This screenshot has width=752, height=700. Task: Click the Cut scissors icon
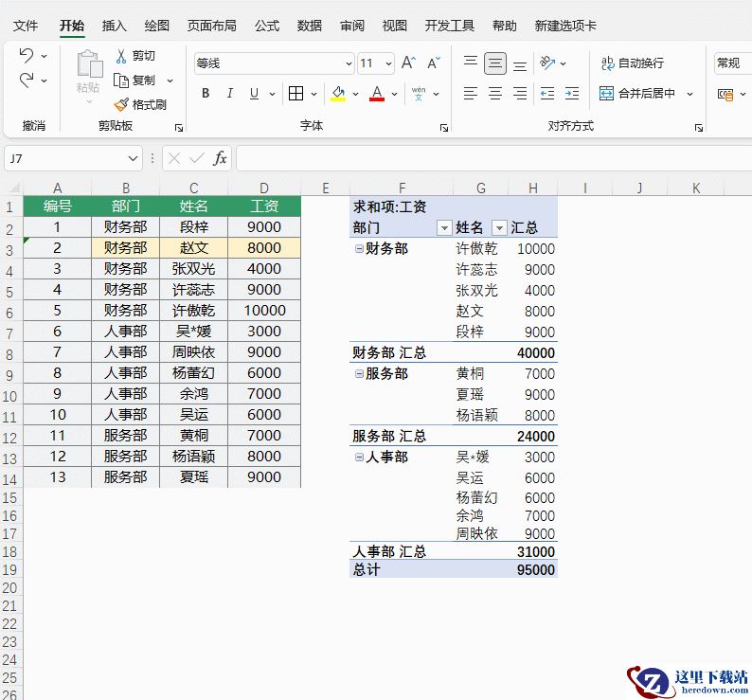coord(121,56)
